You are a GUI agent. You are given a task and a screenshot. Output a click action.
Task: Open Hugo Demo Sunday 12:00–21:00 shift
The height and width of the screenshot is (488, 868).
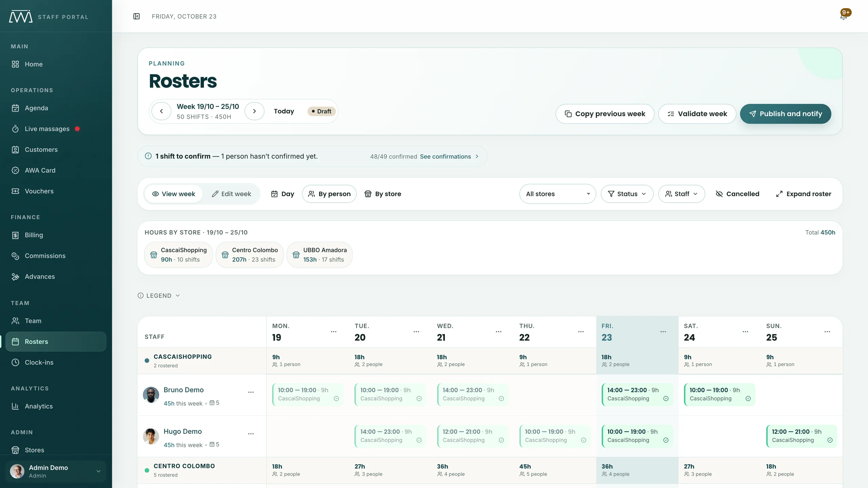tap(802, 436)
